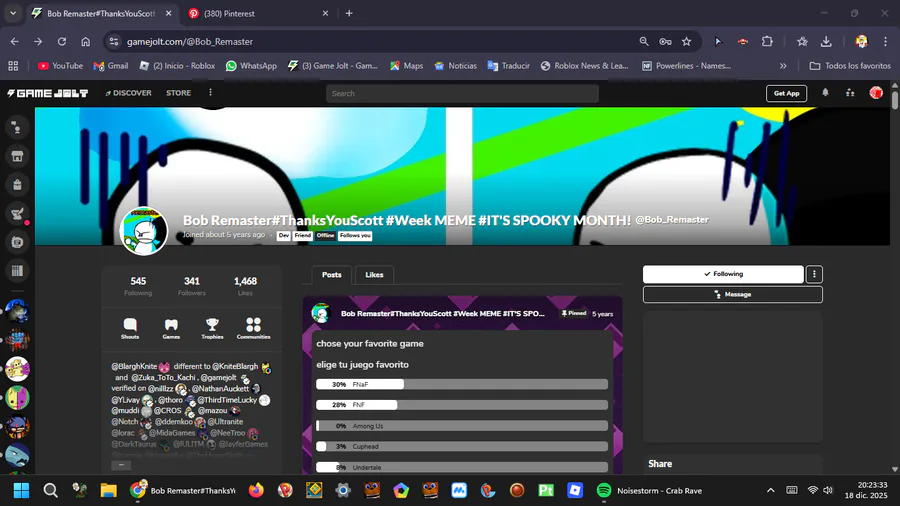Image resolution: width=900 pixels, height=506 pixels.
Task: Switch to the Posts tab
Action: 331,275
